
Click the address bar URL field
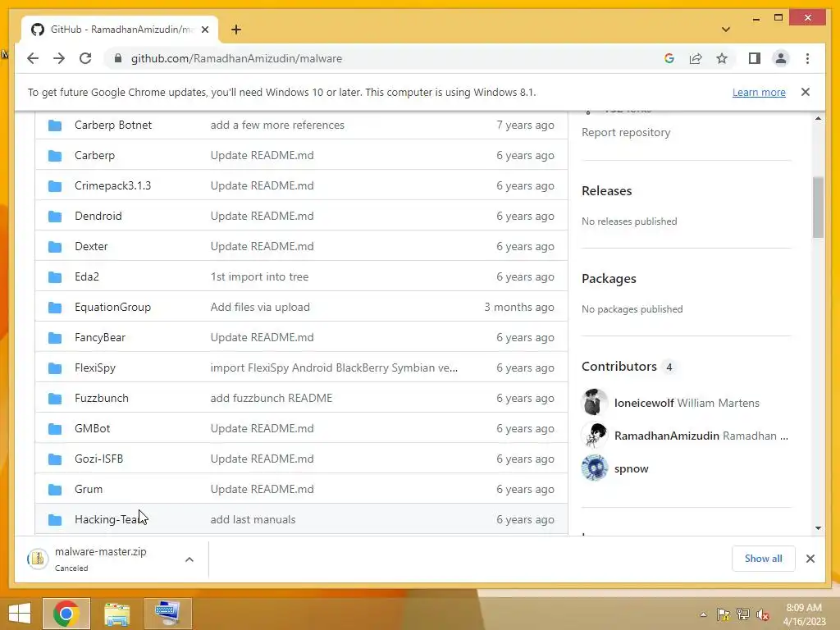tap(386, 58)
